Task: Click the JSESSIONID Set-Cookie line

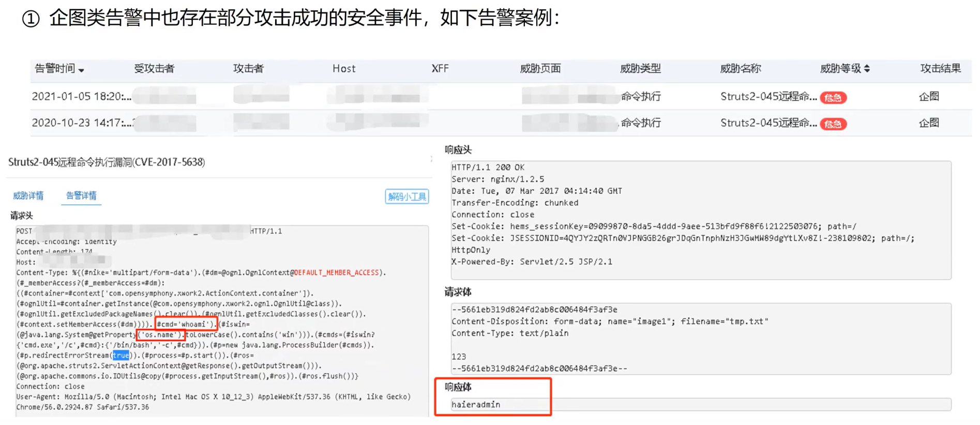Action: click(683, 238)
